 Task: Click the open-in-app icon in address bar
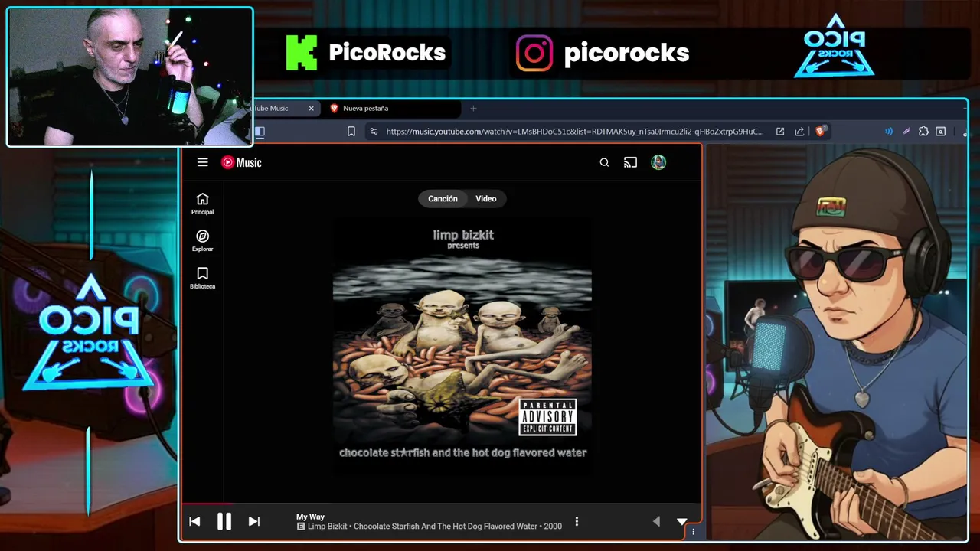pyautogui.click(x=780, y=132)
